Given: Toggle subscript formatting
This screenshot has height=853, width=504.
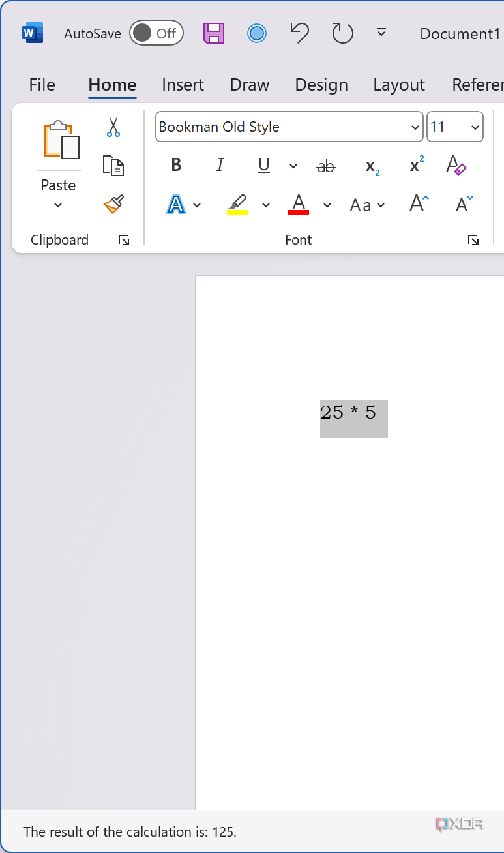Looking at the screenshot, I should tap(372, 166).
